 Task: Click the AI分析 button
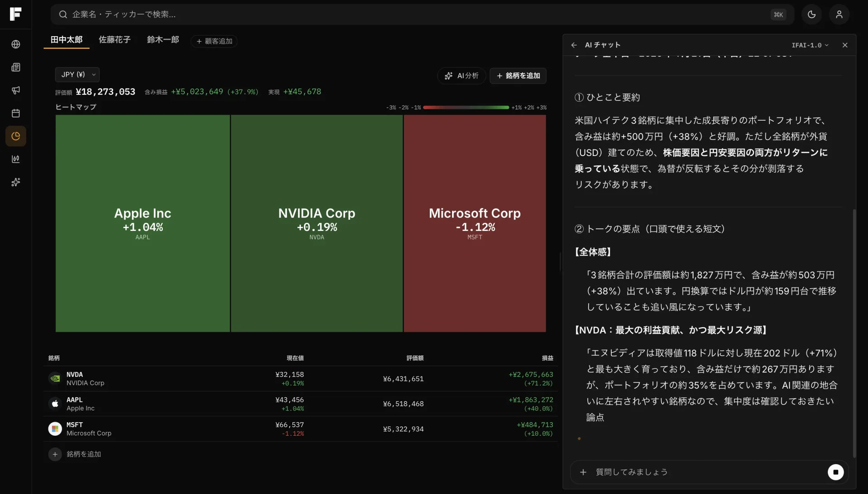pos(462,76)
